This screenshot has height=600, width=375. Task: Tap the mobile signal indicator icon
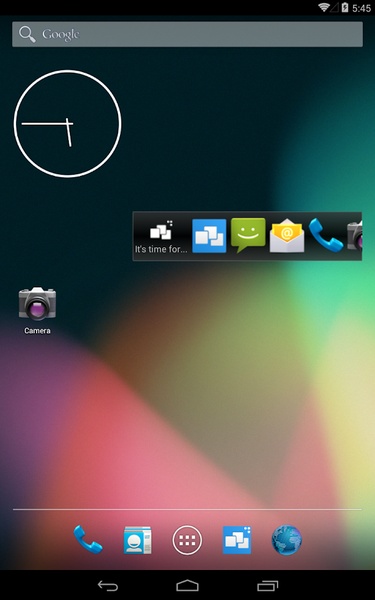click(334, 7)
